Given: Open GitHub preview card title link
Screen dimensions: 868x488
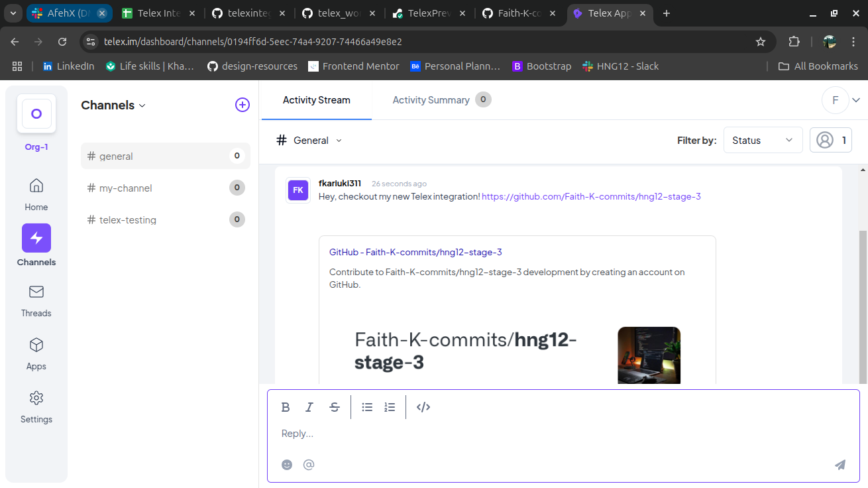Looking at the screenshot, I should pos(415,252).
